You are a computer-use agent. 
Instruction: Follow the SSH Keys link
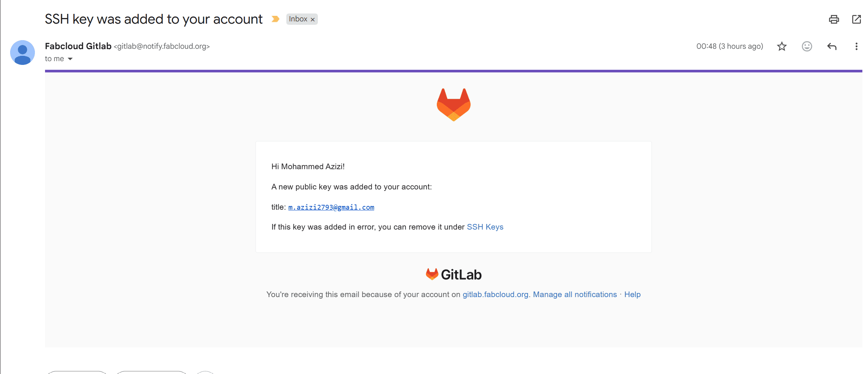click(485, 227)
